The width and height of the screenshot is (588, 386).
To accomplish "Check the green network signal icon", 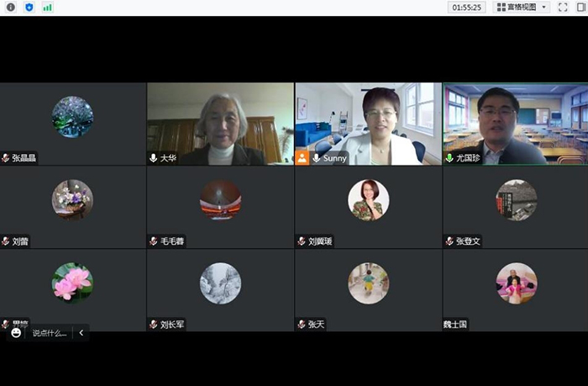I will pyautogui.click(x=47, y=7).
